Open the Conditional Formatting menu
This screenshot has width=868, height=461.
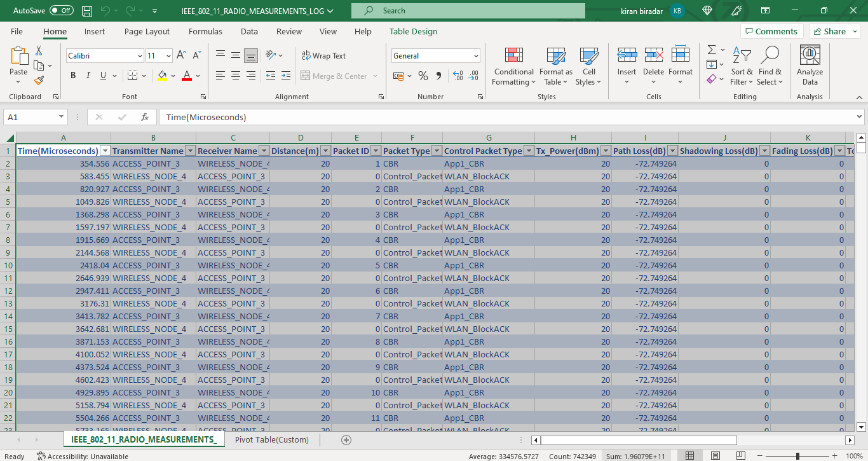click(513, 67)
